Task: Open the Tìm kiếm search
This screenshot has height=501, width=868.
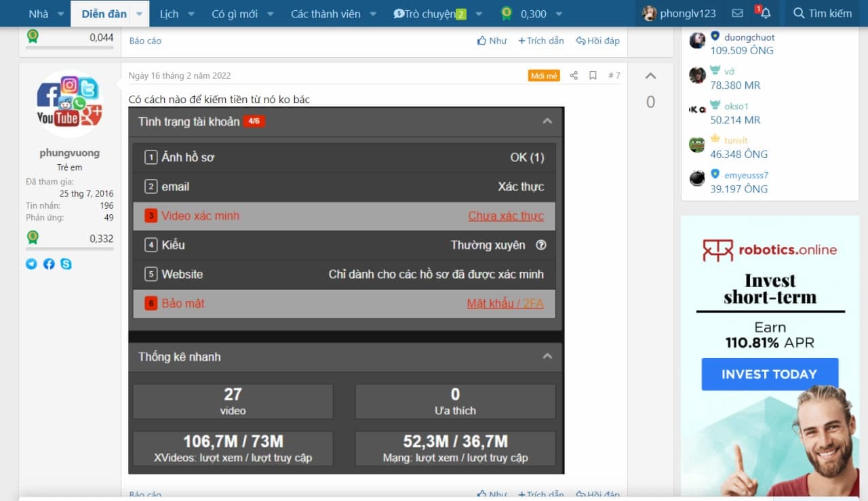Action: 823,14
